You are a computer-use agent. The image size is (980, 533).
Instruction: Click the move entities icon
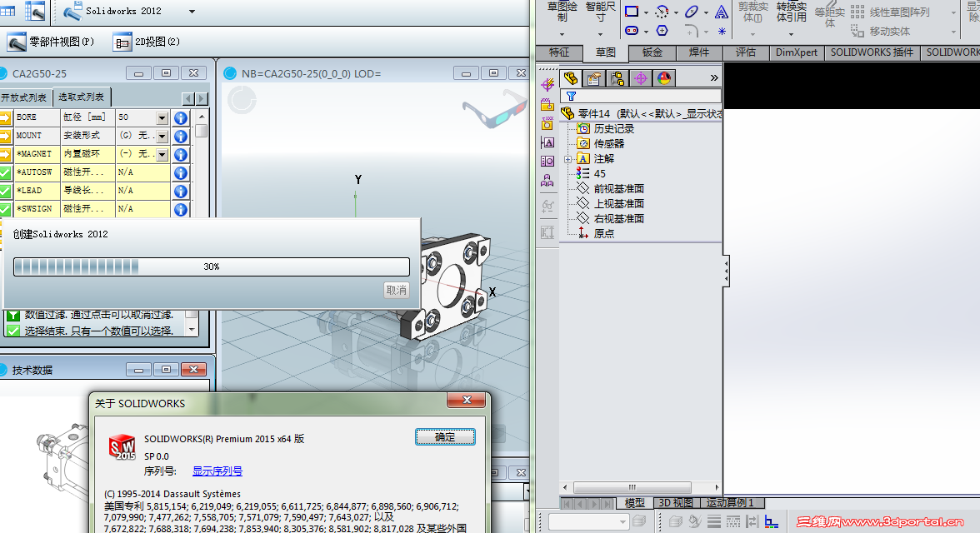pyautogui.click(x=857, y=31)
